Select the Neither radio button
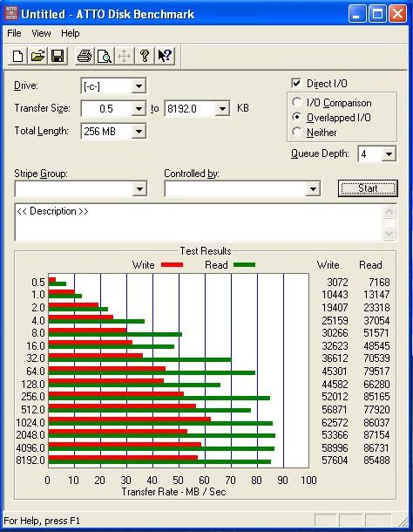The height and width of the screenshot is (532, 413). click(x=297, y=132)
